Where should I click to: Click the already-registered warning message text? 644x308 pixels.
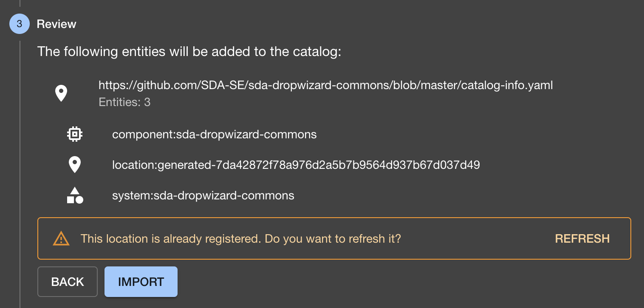pos(241,238)
